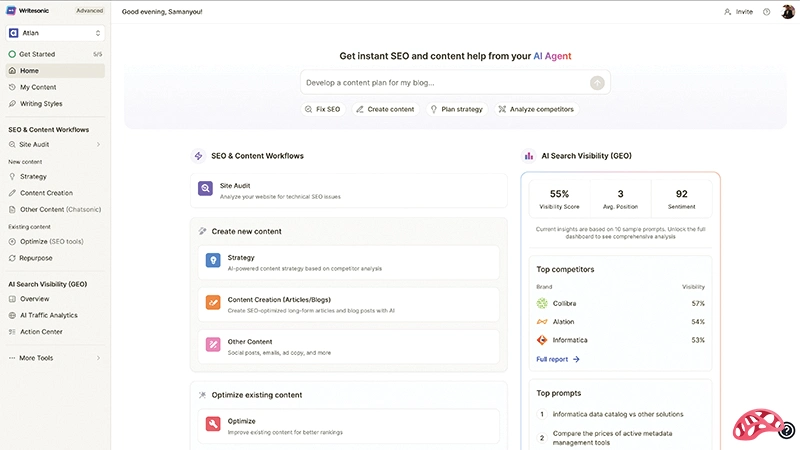This screenshot has height=450, width=800.
Task: Go to My Content in sidebar
Action: point(38,87)
